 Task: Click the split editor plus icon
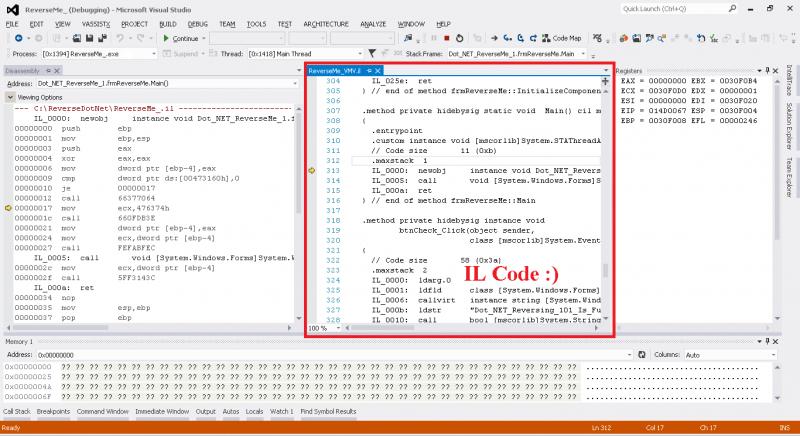pyautogui.click(x=605, y=81)
